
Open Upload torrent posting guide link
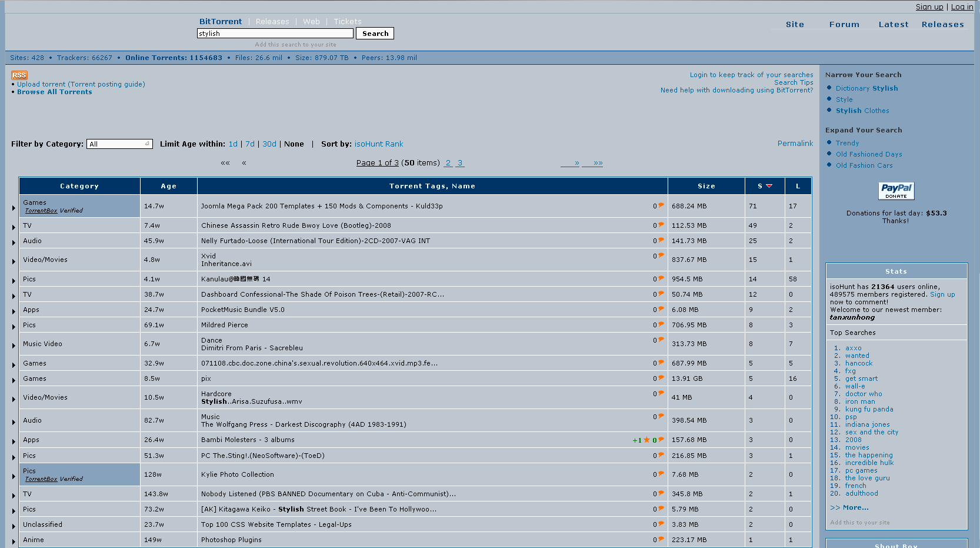[x=81, y=84]
